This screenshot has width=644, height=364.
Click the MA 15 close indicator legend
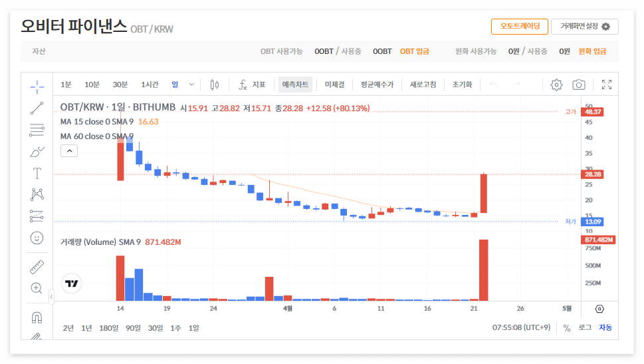click(x=97, y=122)
